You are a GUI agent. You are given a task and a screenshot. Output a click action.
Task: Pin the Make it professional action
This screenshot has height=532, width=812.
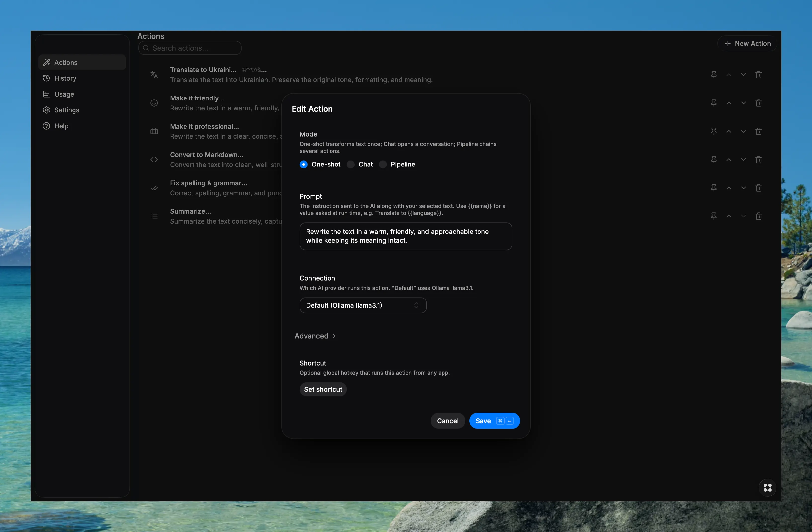tap(714, 131)
